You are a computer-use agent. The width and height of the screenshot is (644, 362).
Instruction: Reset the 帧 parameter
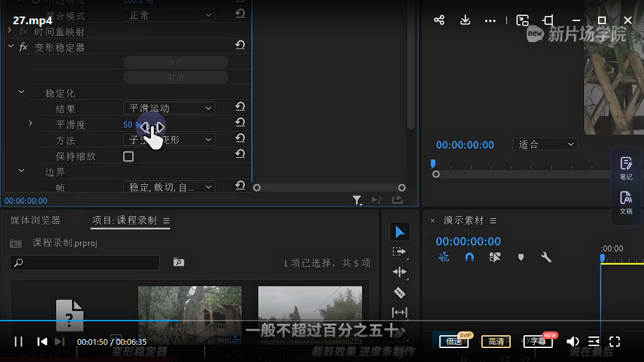(x=240, y=185)
